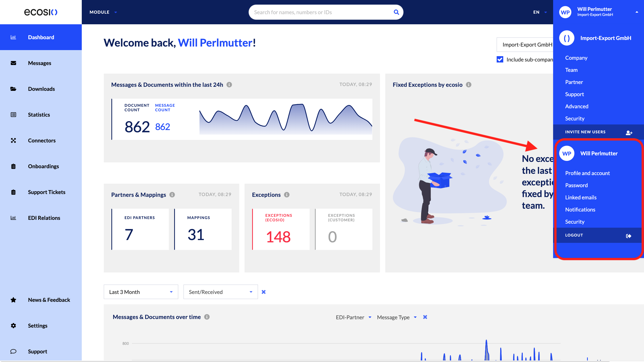Click the EDI Partners 7 card
The height and width of the screenshot is (362, 644).
(x=140, y=229)
